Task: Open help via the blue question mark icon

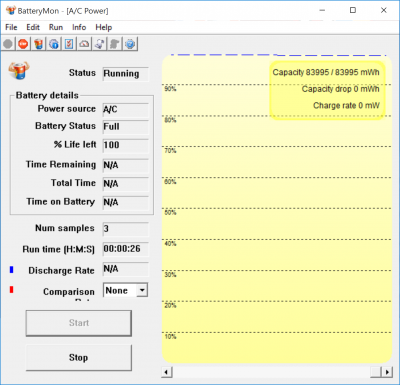Action: (x=130, y=44)
